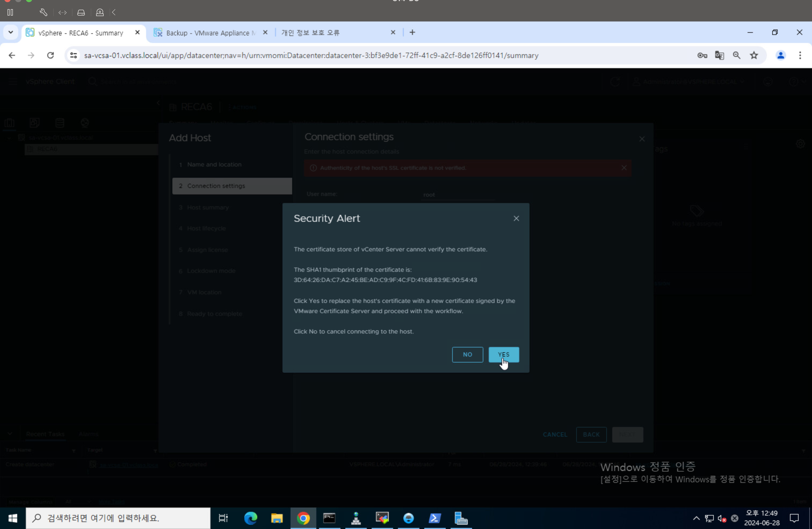812x529 pixels.
Task: Click the Google Translate icon
Action: point(719,55)
